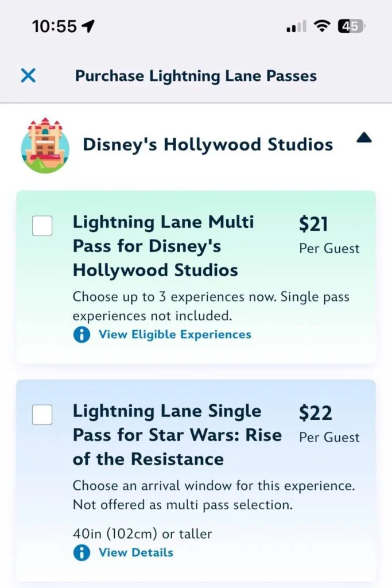Tap the Wi-Fi icon in the status bar

322,25
